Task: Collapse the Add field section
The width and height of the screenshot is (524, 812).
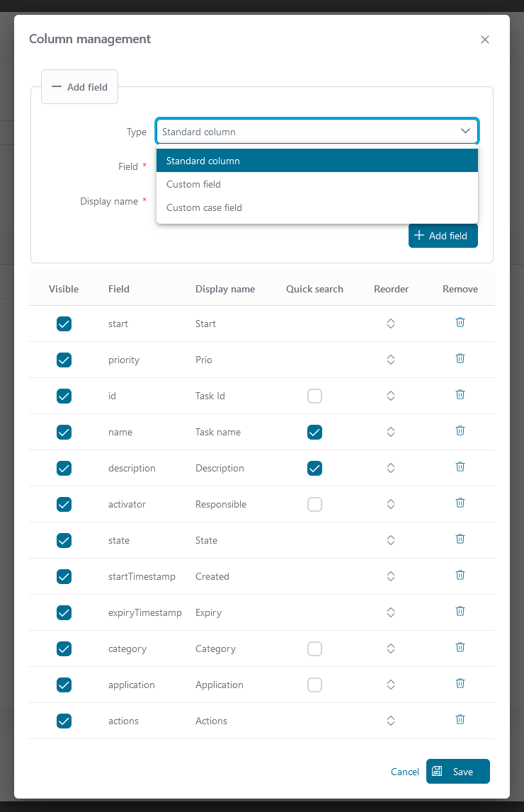Action: [x=79, y=86]
